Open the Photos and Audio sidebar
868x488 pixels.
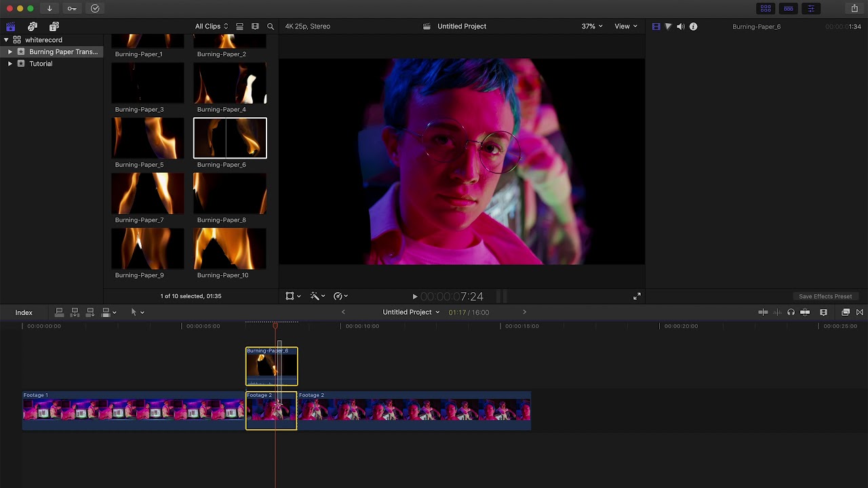33,26
